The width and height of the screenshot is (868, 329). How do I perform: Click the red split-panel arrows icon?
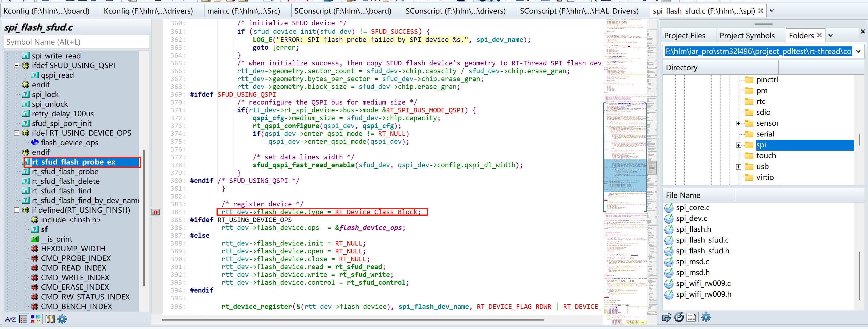[x=156, y=212]
